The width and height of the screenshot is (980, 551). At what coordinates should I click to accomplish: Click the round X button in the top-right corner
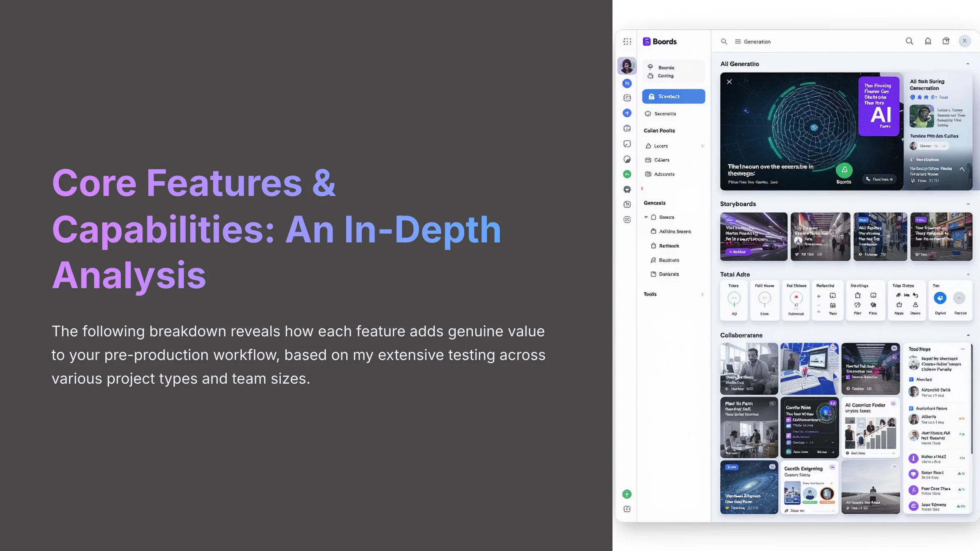click(965, 41)
